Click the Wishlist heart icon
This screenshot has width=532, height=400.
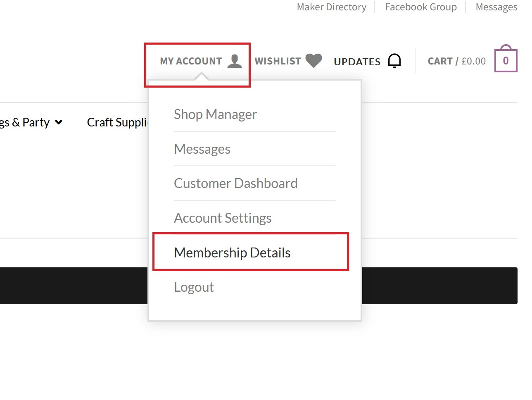[x=313, y=61]
